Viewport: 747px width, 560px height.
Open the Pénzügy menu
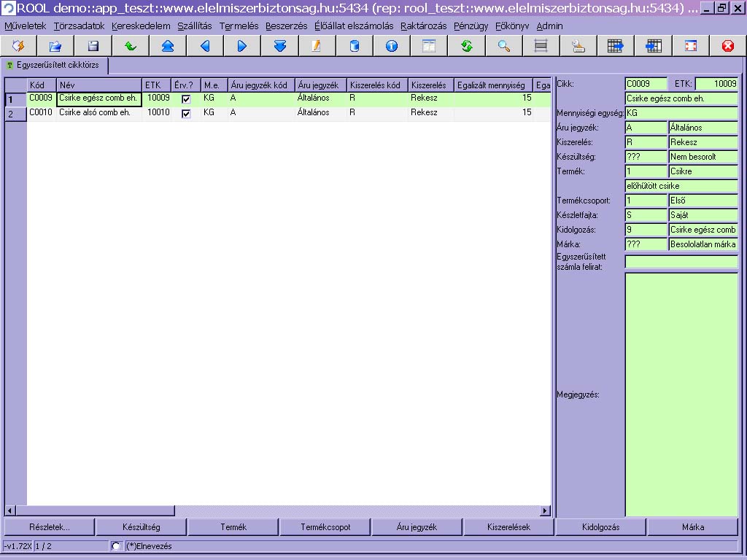471,26
